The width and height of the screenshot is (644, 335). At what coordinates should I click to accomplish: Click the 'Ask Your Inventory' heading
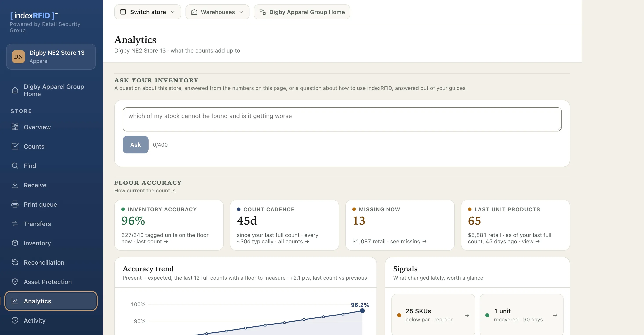pyautogui.click(x=156, y=80)
